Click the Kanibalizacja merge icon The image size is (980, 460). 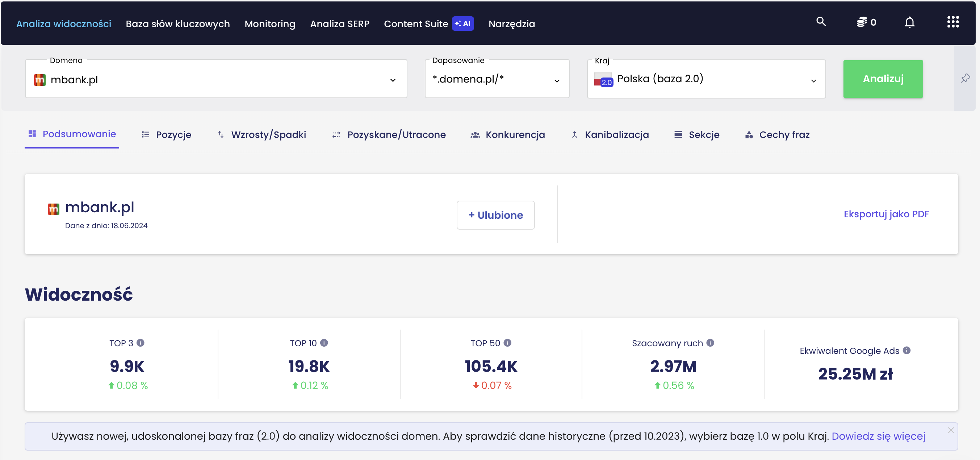574,135
